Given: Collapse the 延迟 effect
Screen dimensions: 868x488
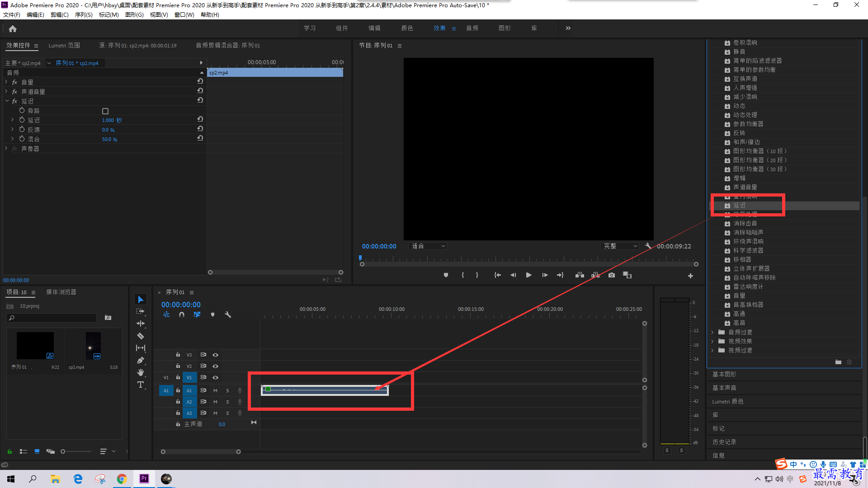Looking at the screenshot, I should coord(6,101).
